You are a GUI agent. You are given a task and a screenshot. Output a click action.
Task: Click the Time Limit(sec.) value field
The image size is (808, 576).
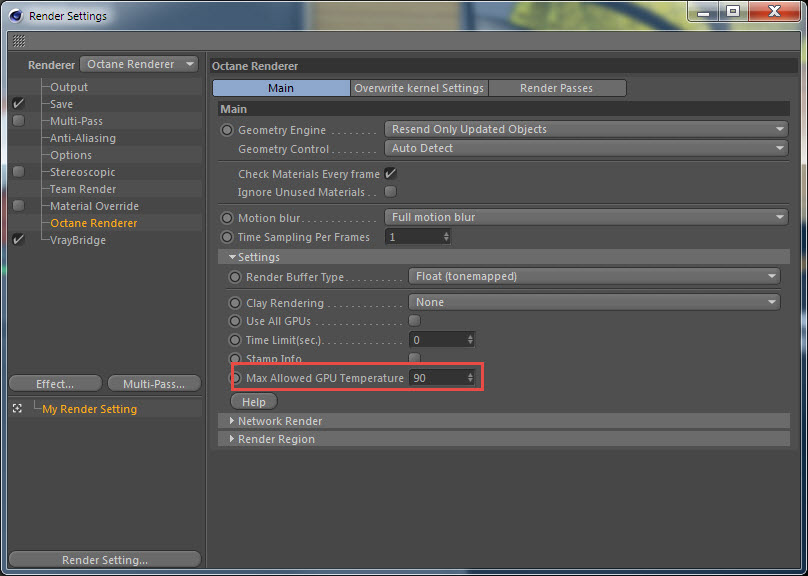pyautogui.click(x=437, y=340)
